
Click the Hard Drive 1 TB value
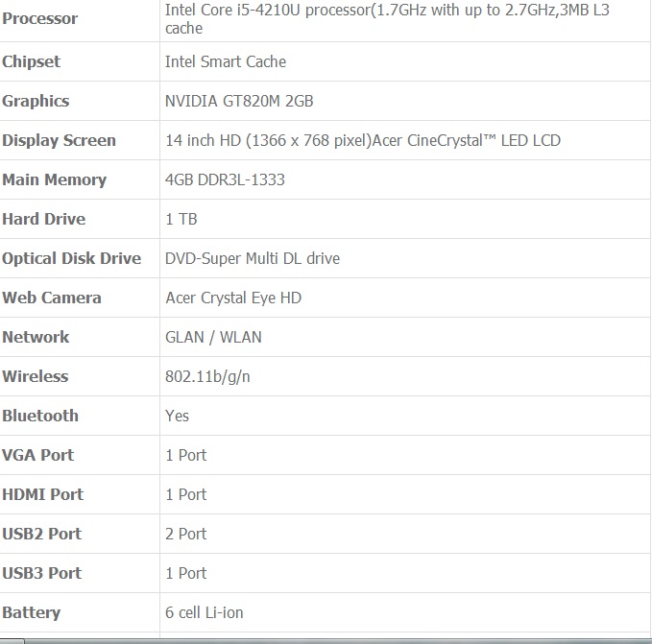pyautogui.click(x=181, y=219)
